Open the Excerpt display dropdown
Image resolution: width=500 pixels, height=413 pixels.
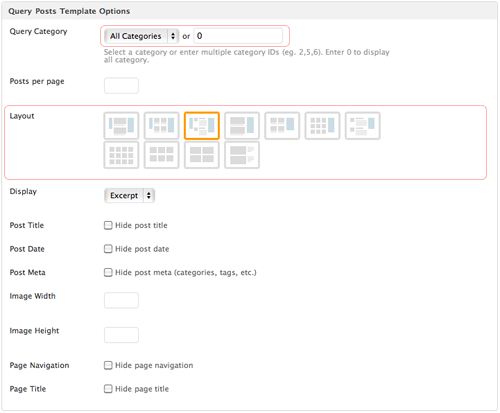click(x=130, y=195)
